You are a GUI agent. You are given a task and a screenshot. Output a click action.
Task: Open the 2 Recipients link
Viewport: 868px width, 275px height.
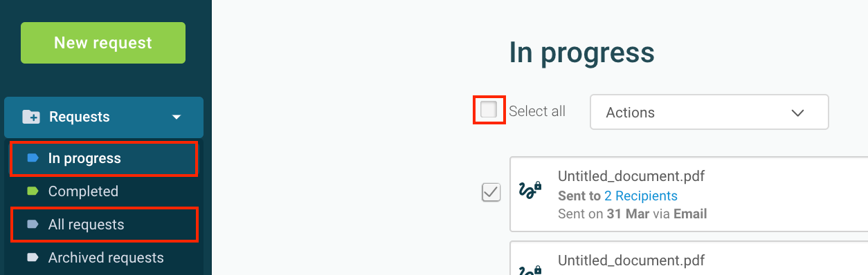tap(641, 196)
